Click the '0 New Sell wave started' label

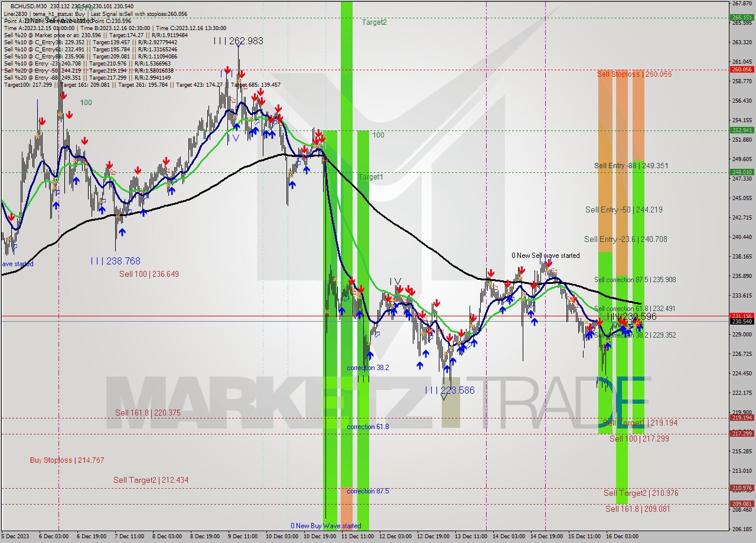coord(546,256)
